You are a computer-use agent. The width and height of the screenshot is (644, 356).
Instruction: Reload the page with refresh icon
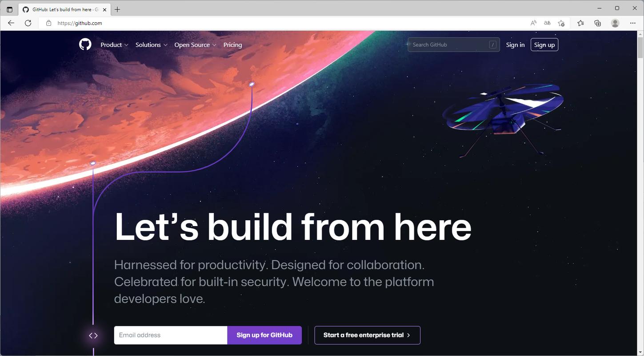[28, 23]
